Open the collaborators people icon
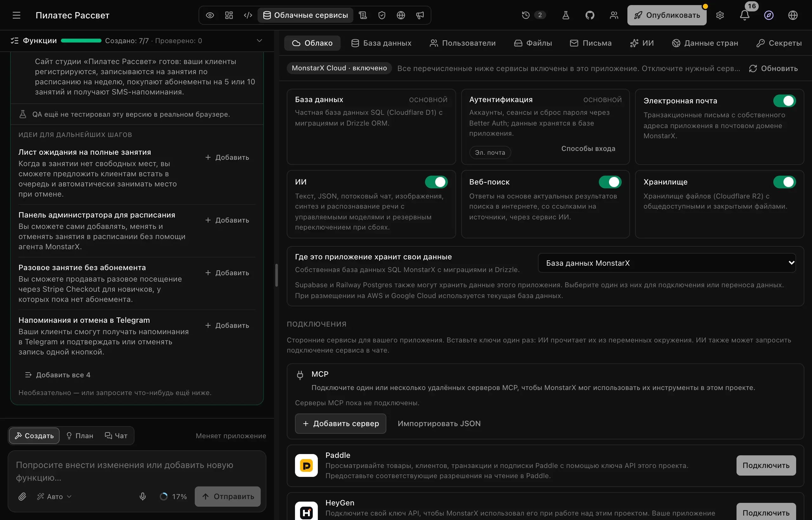Screen dimensions: 812x520 [x=614, y=15]
